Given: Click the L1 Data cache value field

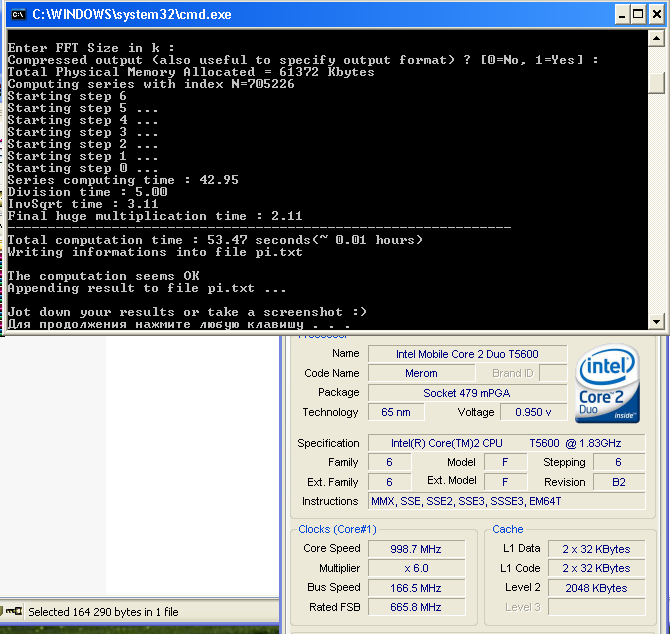Looking at the screenshot, I should pyautogui.click(x=597, y=549).
